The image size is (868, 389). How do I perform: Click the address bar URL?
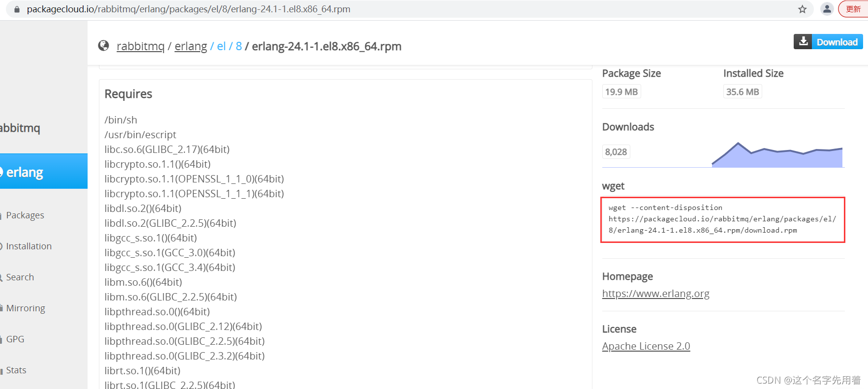(188, 9)
